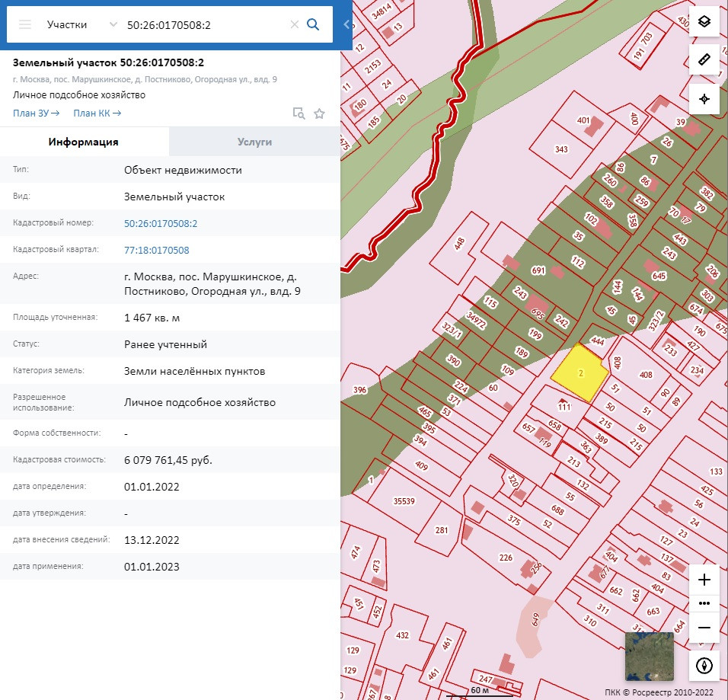Image resolution: width=728 pixels, height=700 pixels.
Task: Open the План ЗУ link
Action: click(36, 113)
